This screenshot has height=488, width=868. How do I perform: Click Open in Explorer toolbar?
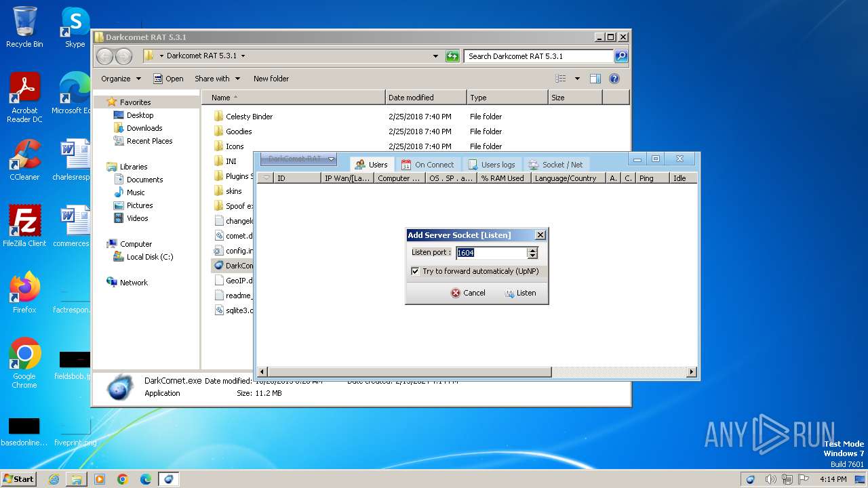coord(168,79)
